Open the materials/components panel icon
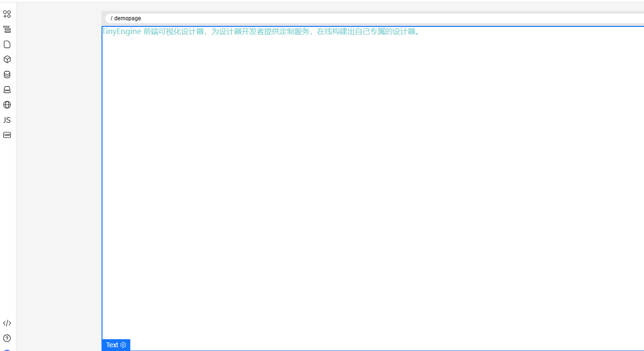The width and height of the screenshot is (644, 351). click(7, 14)
